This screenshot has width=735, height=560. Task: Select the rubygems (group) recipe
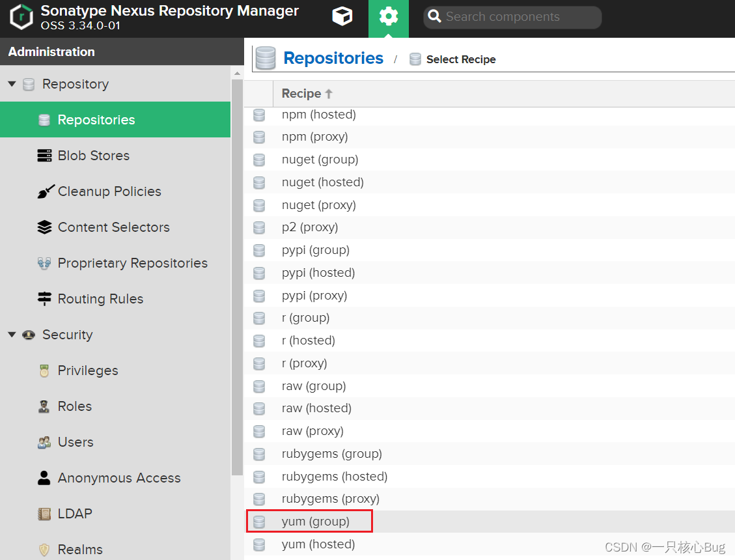pos(490,454)
